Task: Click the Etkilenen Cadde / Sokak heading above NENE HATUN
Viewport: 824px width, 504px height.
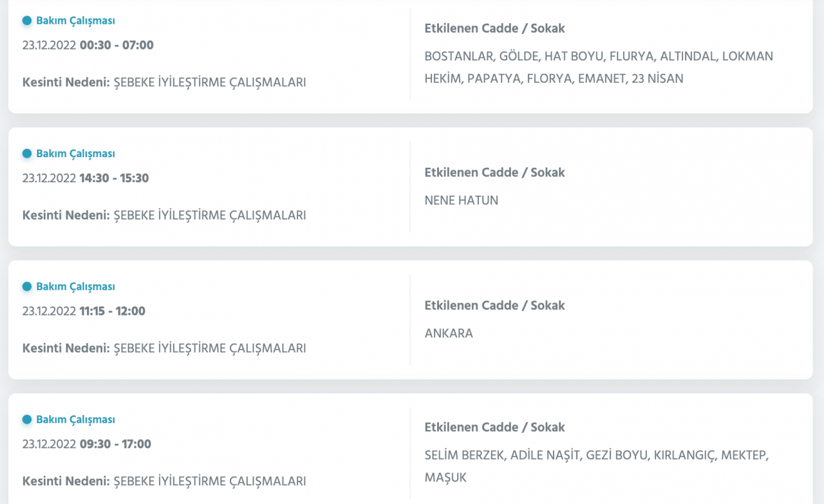Action: (x=494, y=173)
